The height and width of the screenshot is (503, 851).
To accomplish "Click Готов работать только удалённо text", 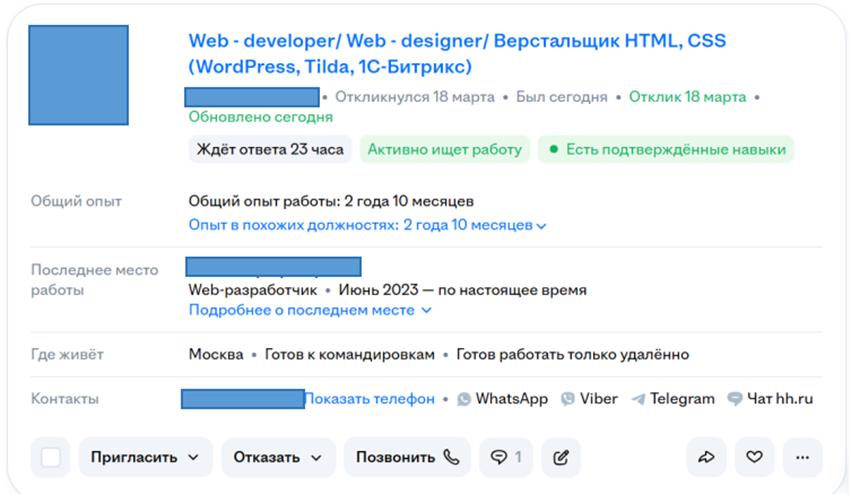I will [x=573, y=355].
